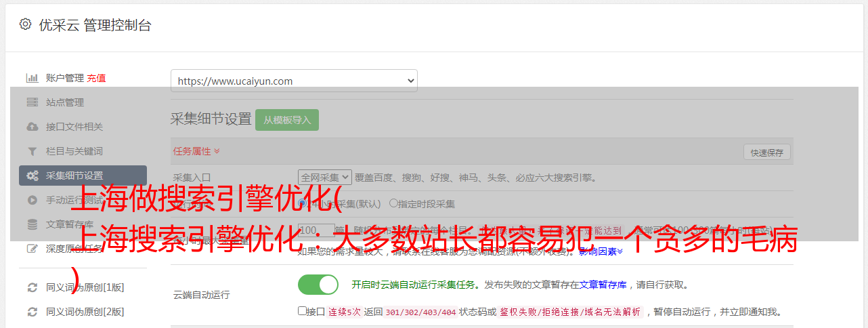Click the red 充值 link
868x328 pixels.
tap(96, 78)
